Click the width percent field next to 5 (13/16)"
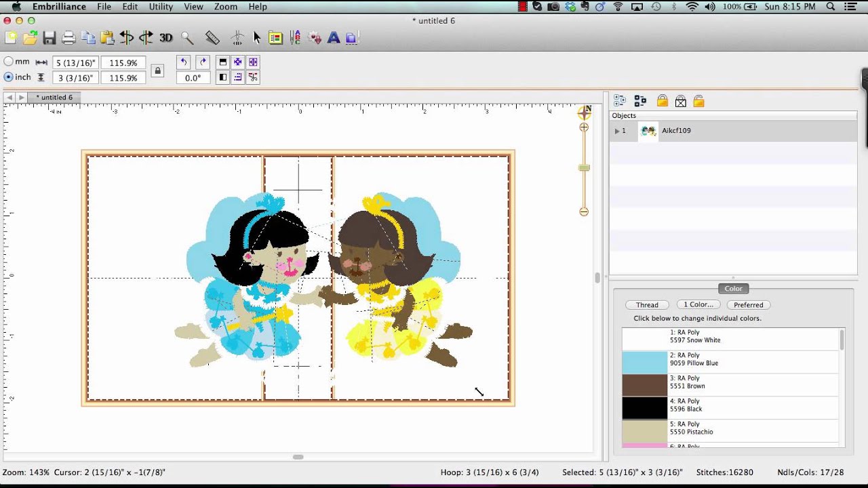868x488 pixels. [x=123, y=62]
